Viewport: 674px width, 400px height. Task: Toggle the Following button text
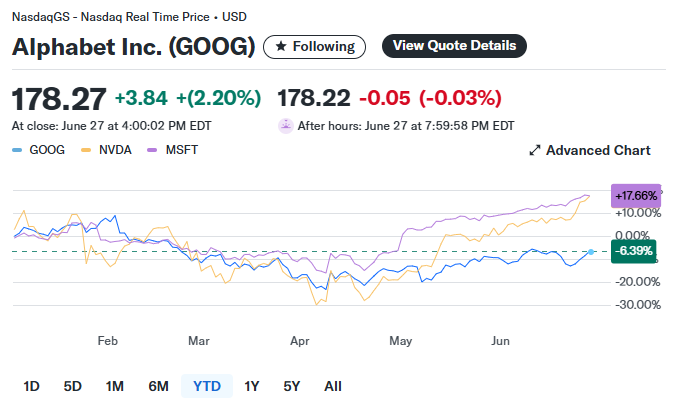324,46
